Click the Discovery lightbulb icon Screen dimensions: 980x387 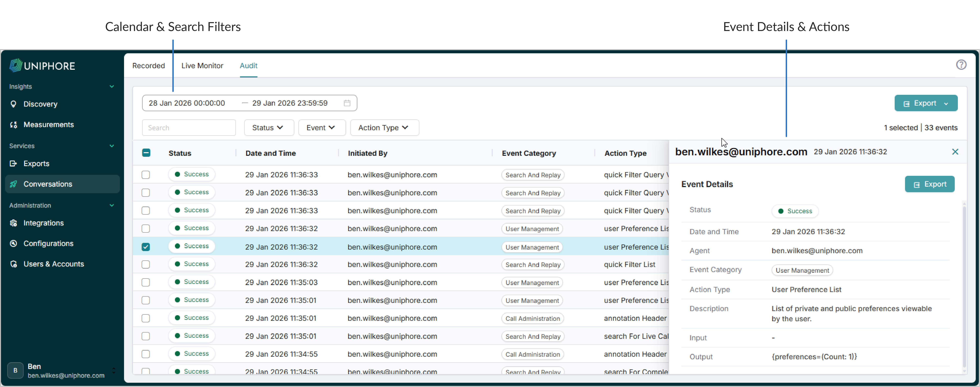pos(14,104)
